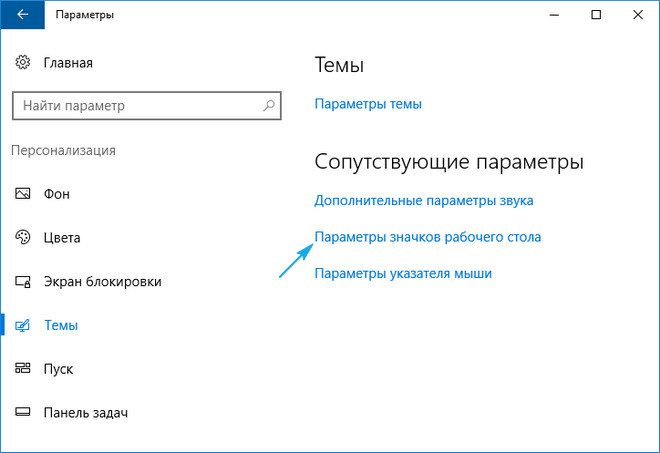The width and height of the screenshot is (660, 453).
Task: Click the Фон picture icon
Action: (23, 194)
